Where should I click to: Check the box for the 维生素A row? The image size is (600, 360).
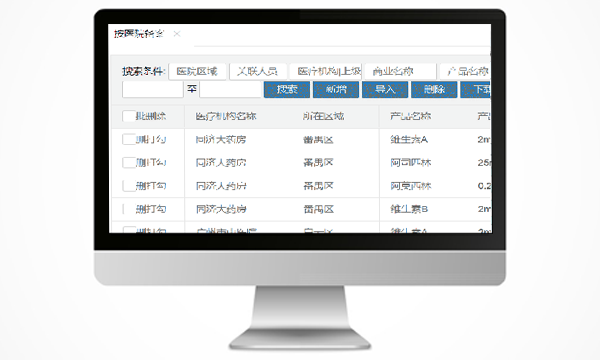pos(129,140)
